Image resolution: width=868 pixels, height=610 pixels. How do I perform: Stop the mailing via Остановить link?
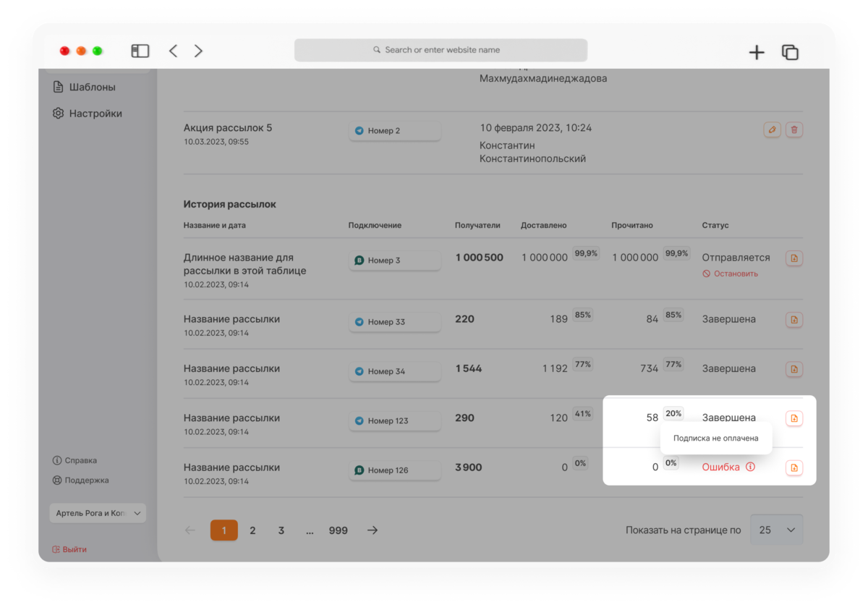[x=731, y=274]
